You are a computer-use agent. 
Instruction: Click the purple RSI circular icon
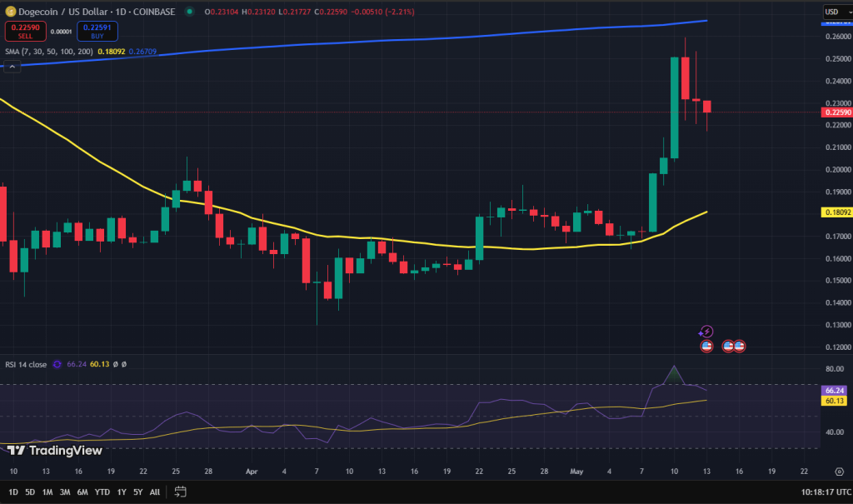click(57, 364)
